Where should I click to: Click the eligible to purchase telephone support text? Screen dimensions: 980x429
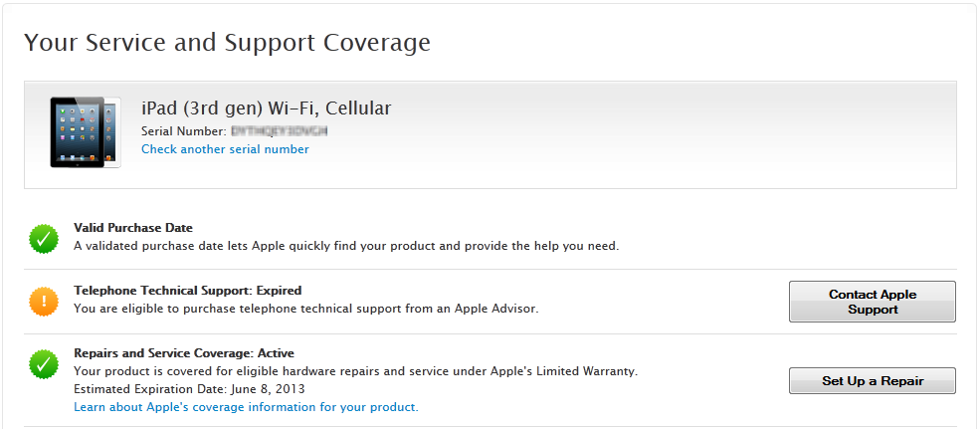click(x=305, y=309)
